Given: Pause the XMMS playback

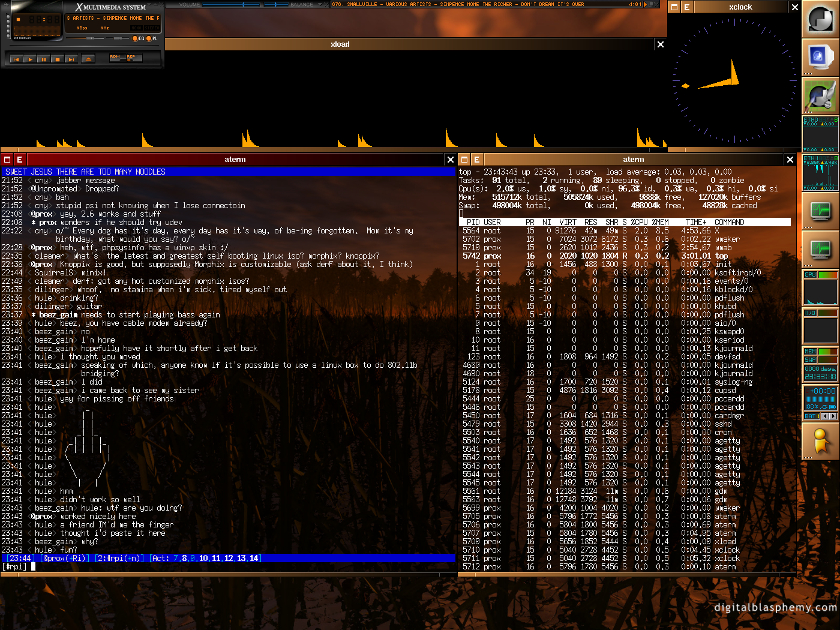Looking at the screenshot, I should tap(44, 59).
